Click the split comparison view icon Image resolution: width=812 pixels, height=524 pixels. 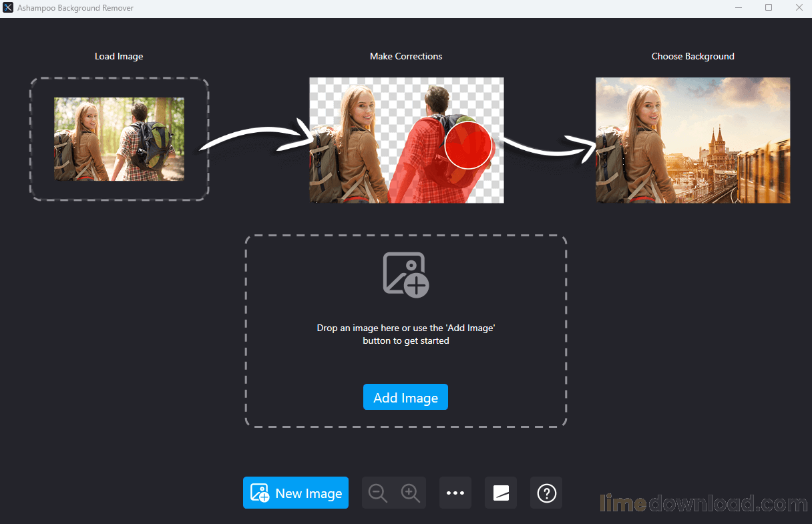(x=501, y=493)
